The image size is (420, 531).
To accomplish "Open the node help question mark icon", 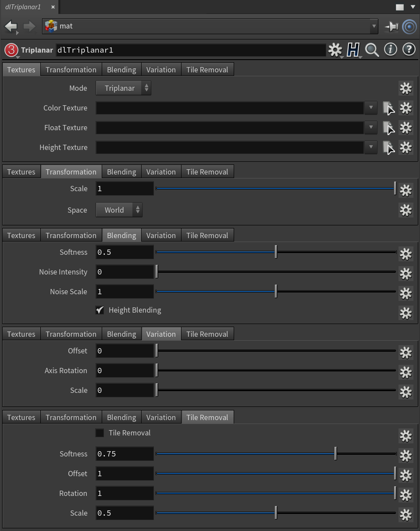I will [409, 50].
